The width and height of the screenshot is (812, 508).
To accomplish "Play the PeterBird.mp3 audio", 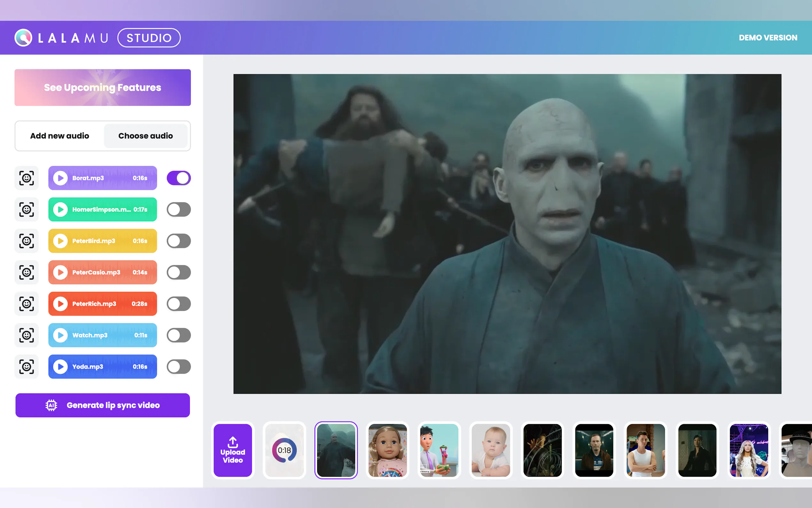I will coord(60,241).
